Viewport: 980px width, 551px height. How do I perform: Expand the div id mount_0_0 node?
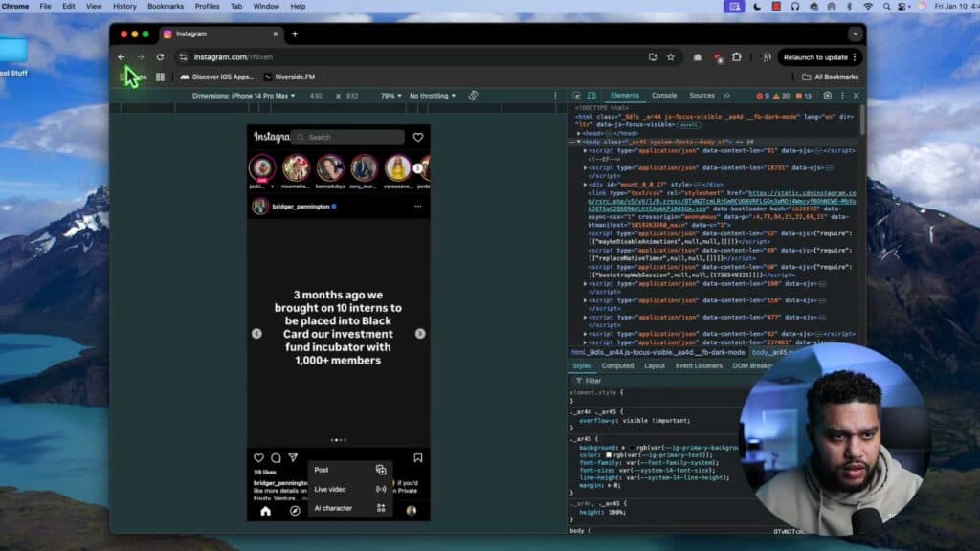coord(586,185)
